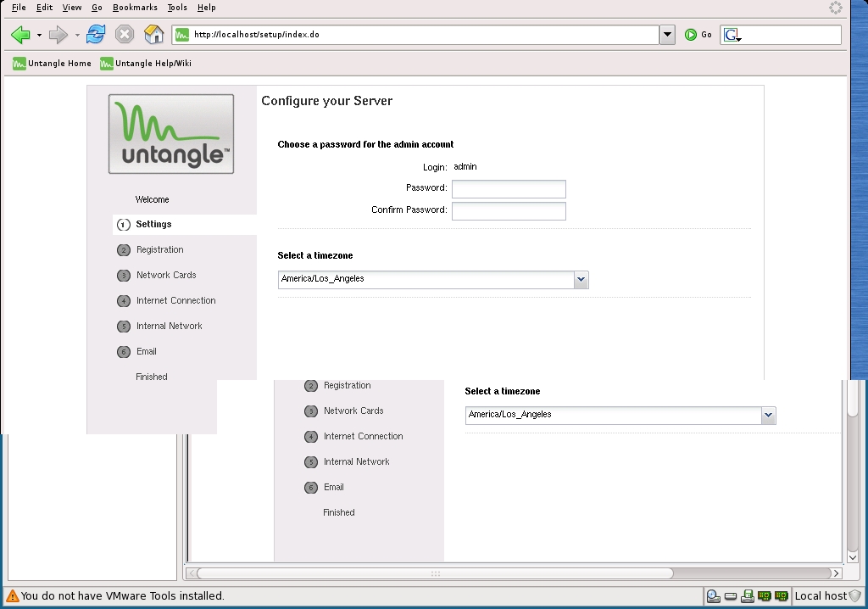Reload the page with the blue refresh icon

pyautogui.click(x=96, y=34)
